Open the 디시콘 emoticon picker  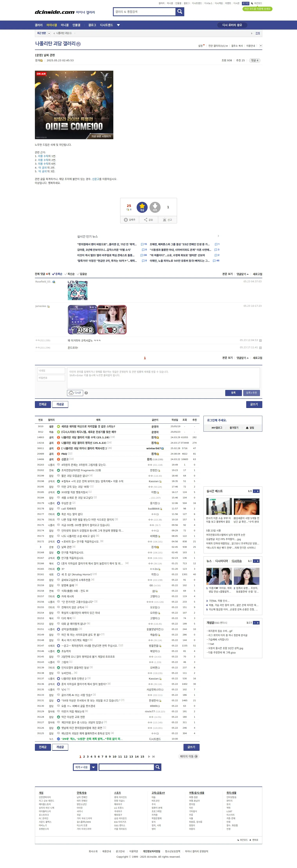(x=75, y=393)
